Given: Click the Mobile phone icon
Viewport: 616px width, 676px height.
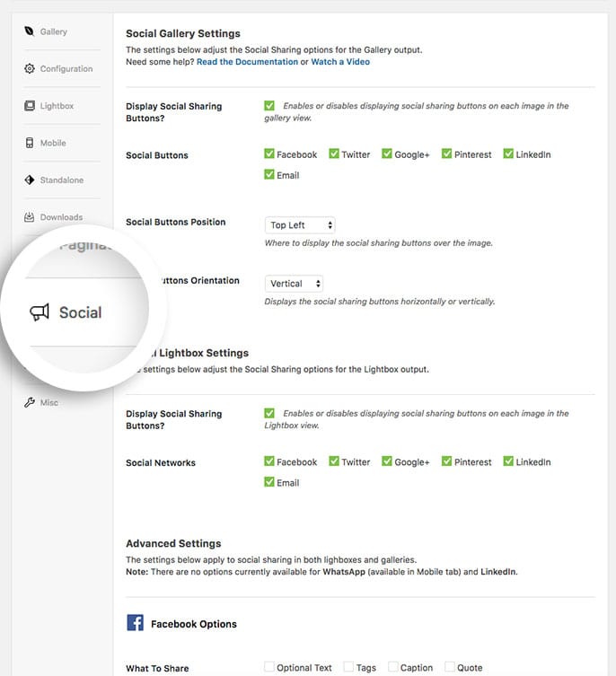Looking at the screenshot, I should (x=30, y=143).
